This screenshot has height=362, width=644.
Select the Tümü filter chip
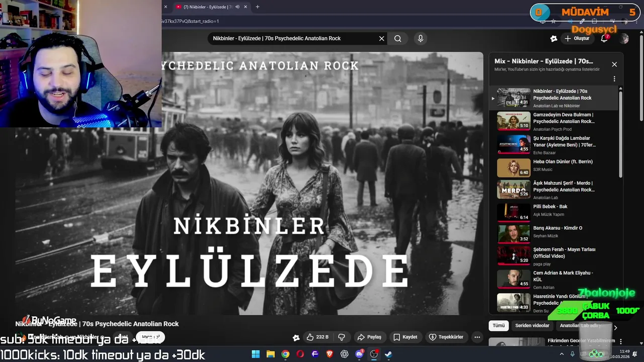click(499, 326)
